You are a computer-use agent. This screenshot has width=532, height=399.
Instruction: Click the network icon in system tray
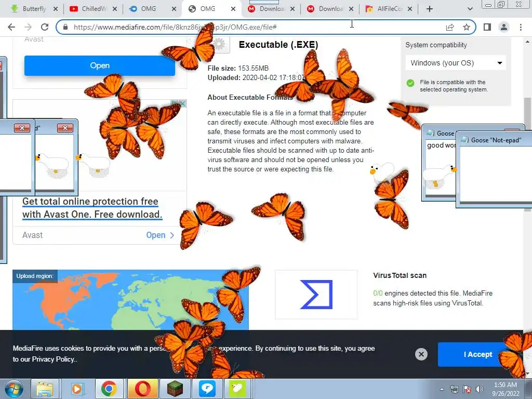click(x=454, y=389)
